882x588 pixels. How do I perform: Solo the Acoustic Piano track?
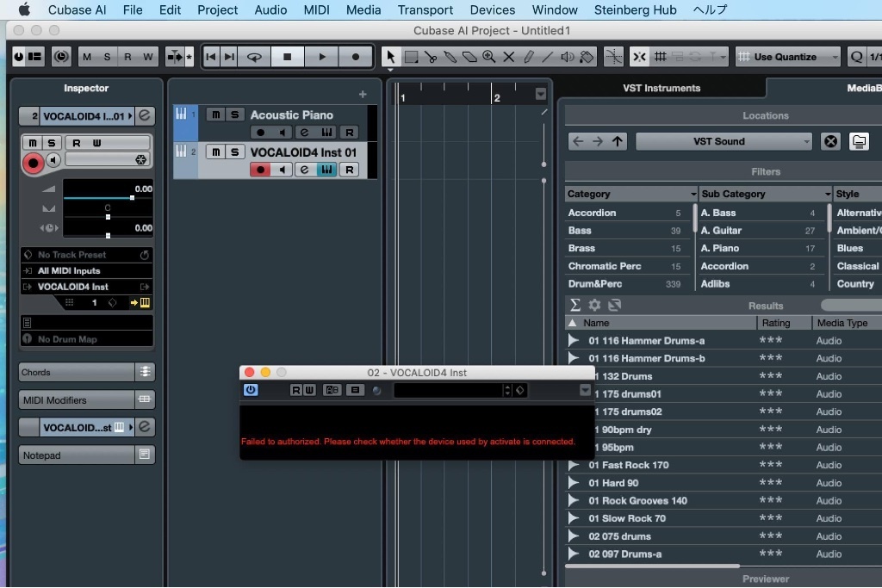(x=235, y=115)
